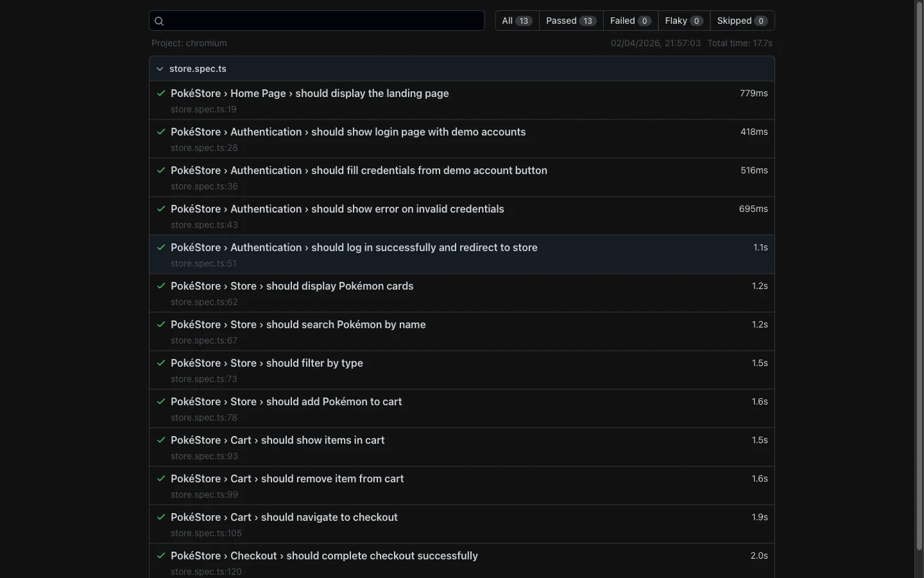Click checkmark for show items in cart
The width and height of the screenshot is (924, 578).
(161, 440)
